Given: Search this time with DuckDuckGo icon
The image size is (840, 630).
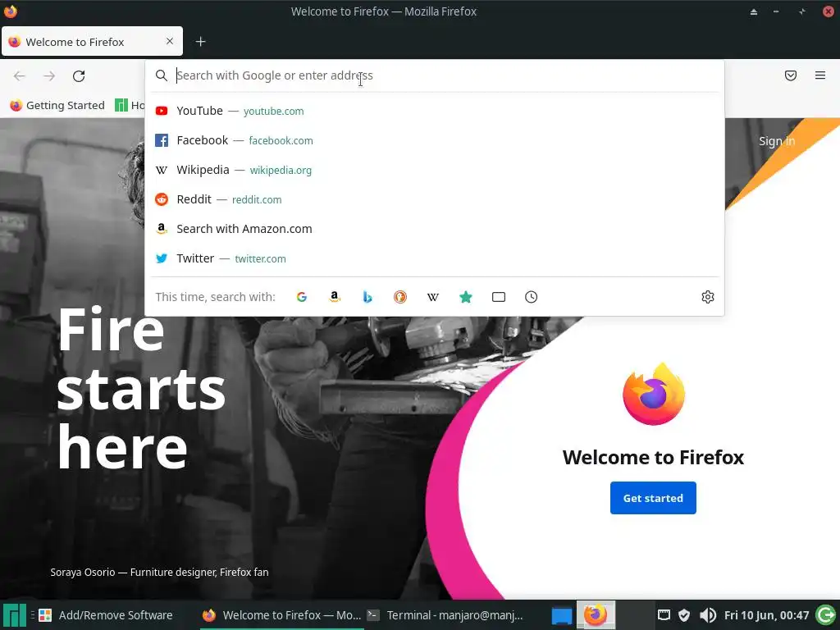Looking at the screenshot, I should click(x=400, y=297).
